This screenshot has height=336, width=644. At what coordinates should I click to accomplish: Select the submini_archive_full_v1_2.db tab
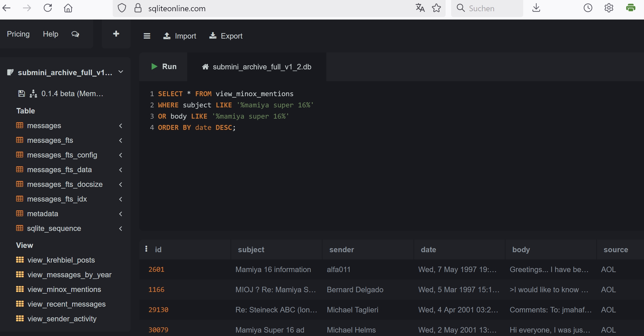(x=257, y=67)
